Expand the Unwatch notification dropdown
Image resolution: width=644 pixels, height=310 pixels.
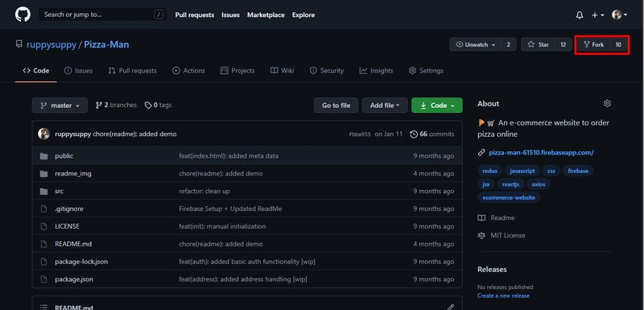pos(476,44)
